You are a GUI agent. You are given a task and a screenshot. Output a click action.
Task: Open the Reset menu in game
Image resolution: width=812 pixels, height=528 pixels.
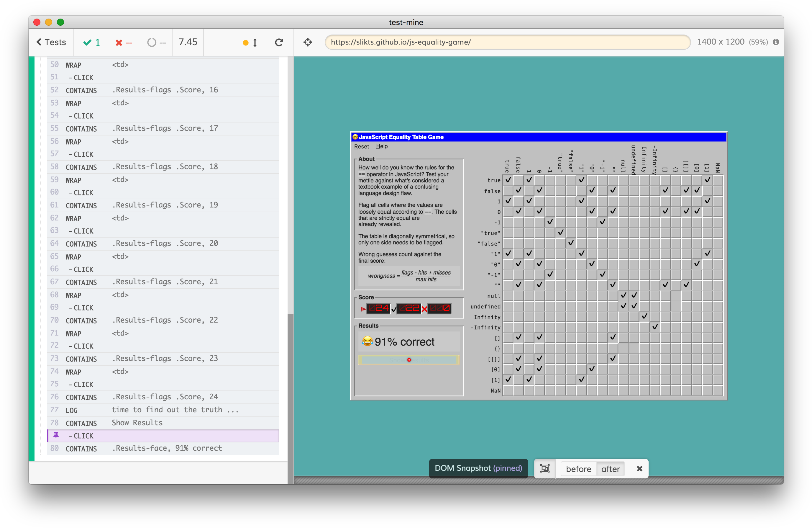coord(361,146)
